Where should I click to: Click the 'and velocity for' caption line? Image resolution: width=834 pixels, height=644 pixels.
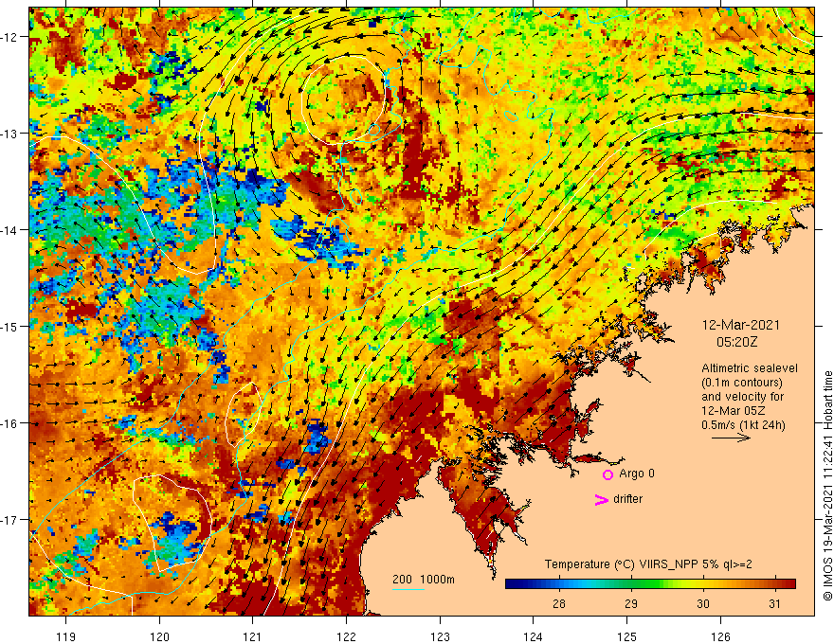click(742, 397)
